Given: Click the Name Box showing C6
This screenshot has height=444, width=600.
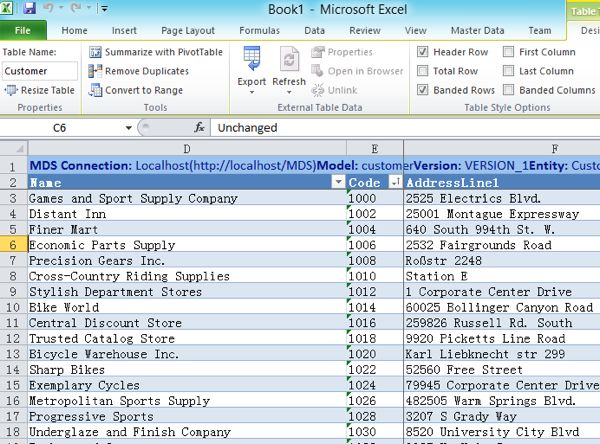Looking at the screenshot, I should (62, 128).
